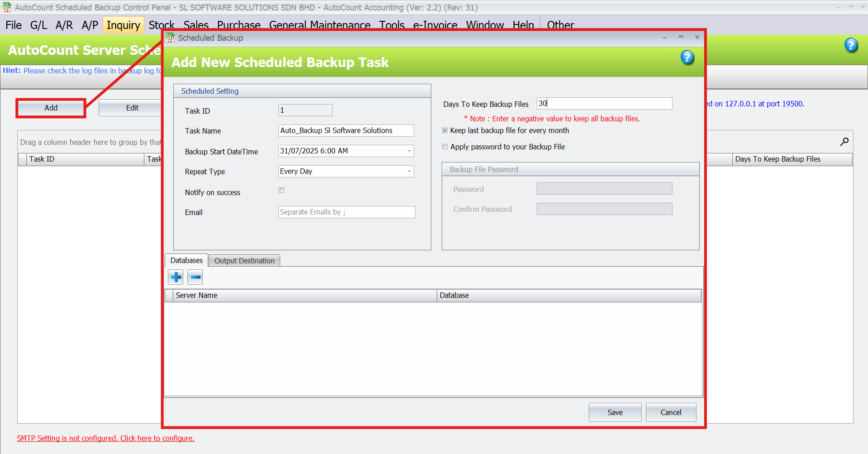Click the SMTP Setting not configured link

pyautogui.click(x=105, y=438)
